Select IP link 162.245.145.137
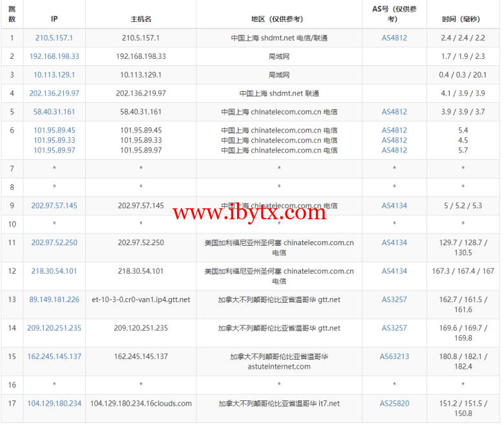 [x=54, y=356]
